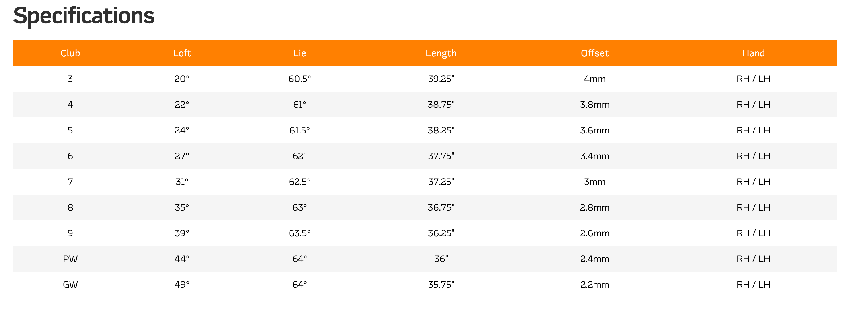
Task: Click the Hand column header
Action: tap(754, 53)
